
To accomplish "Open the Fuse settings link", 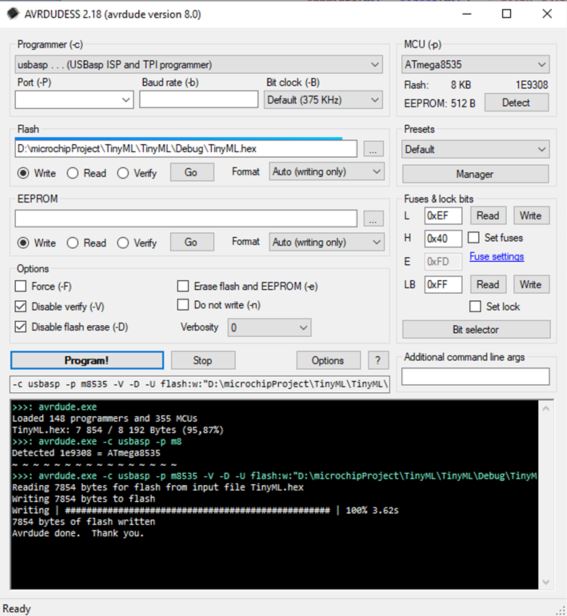I will point(496,257).
